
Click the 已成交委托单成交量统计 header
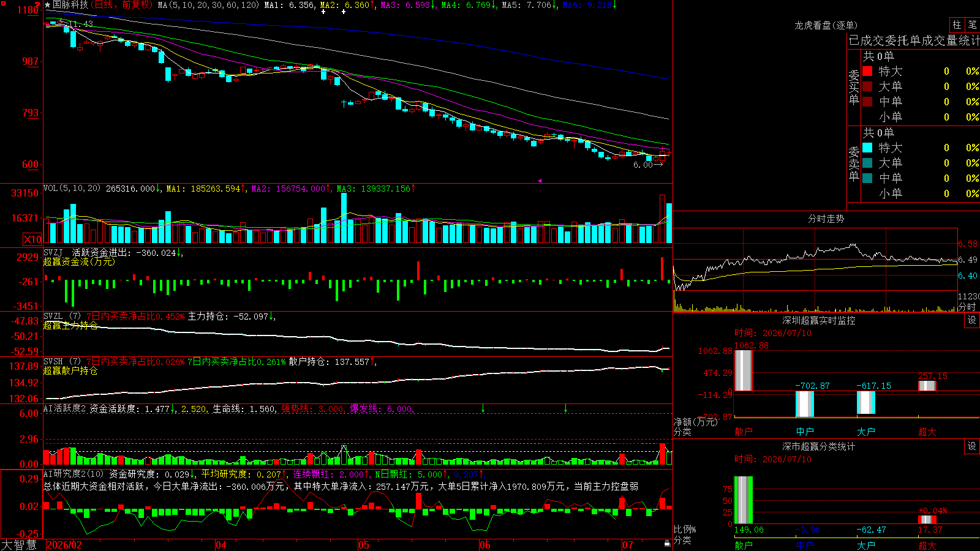914,40
